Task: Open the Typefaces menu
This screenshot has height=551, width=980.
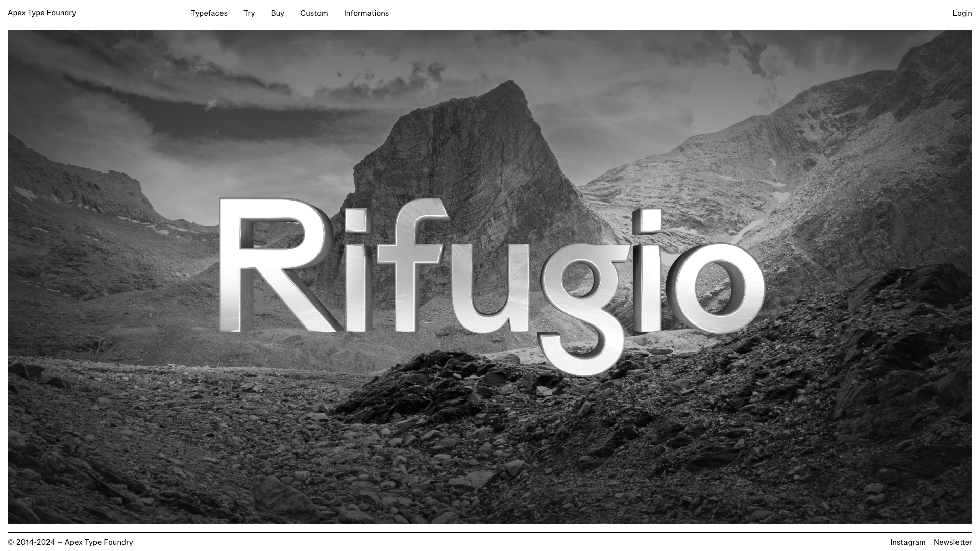Action: point(209,13)
